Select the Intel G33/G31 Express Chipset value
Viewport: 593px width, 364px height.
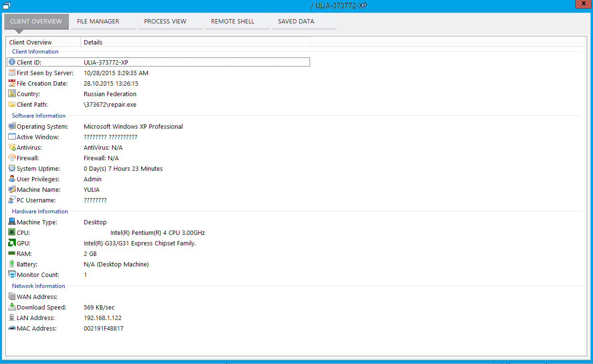tap(140, 243)
